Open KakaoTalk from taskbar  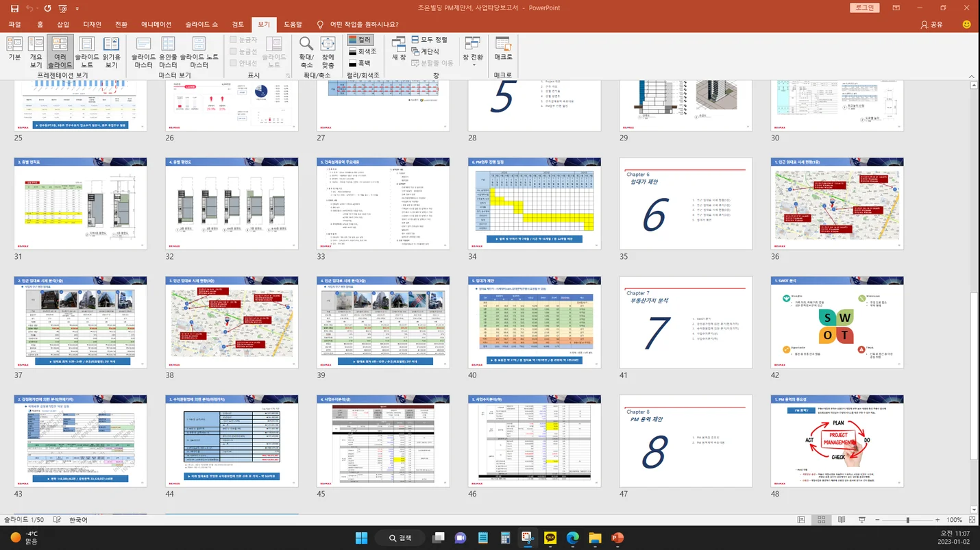point(550,538)
